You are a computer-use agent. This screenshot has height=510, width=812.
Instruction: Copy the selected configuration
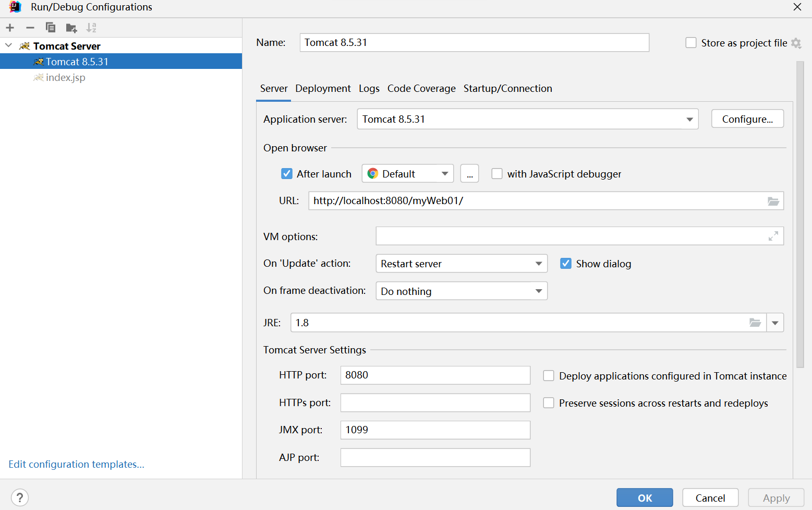[x=51, y=28]
